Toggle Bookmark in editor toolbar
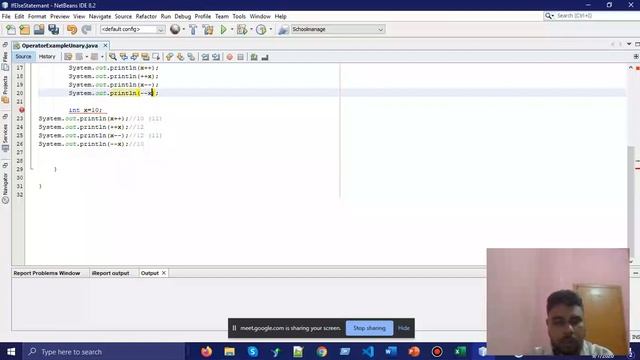640x360 pixels. pyautogui.click(x=191, y=57)
